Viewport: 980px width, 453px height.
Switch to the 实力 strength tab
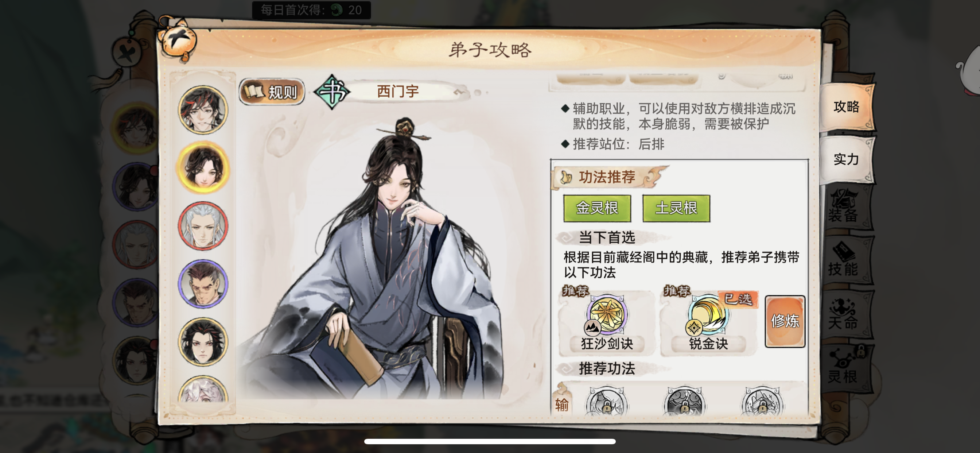847,159
